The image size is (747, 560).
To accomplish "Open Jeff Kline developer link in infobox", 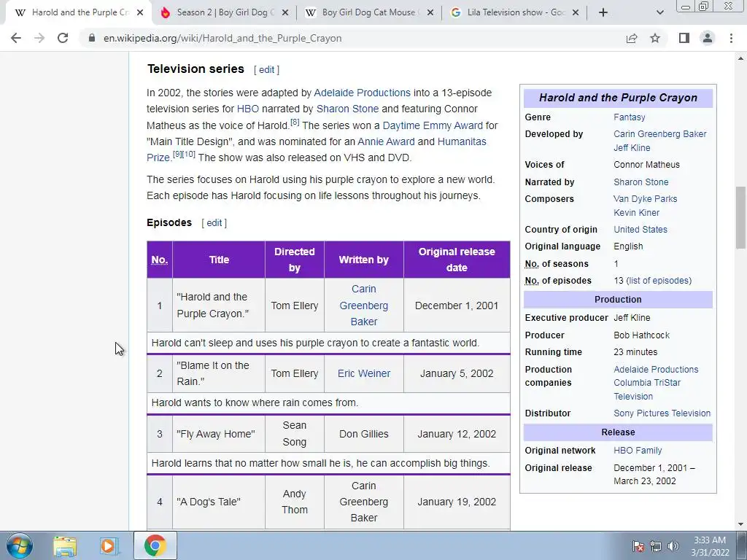I will click(632, 148).
